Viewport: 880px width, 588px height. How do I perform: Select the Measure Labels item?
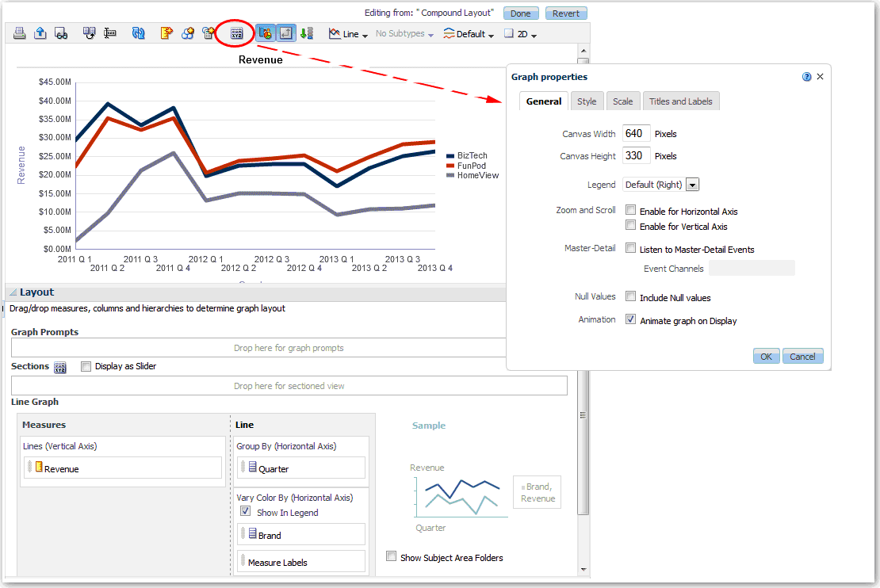coord(301,561)
